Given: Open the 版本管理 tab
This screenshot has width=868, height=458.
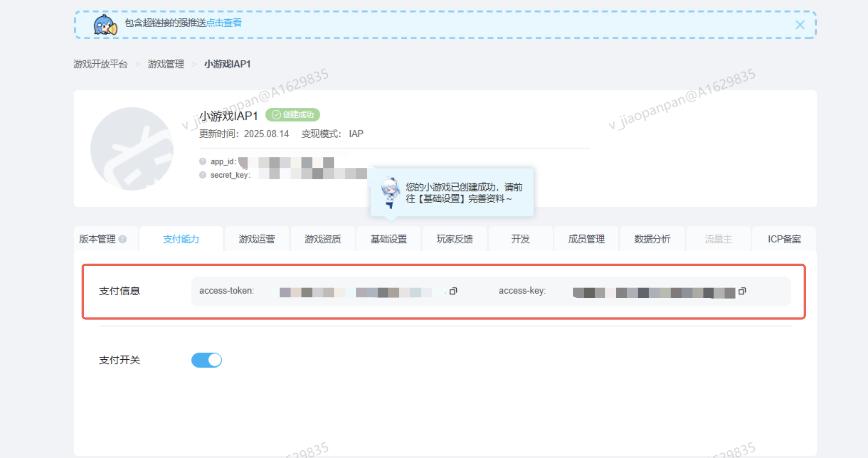Looking at the screenshot, I should point(98,239).
